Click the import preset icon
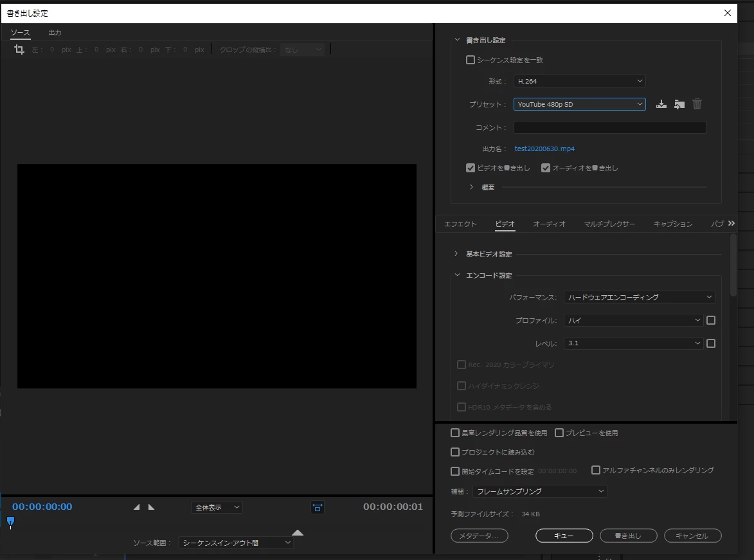Viewport: 754px width, 560px height. click(x=679, y=104)
